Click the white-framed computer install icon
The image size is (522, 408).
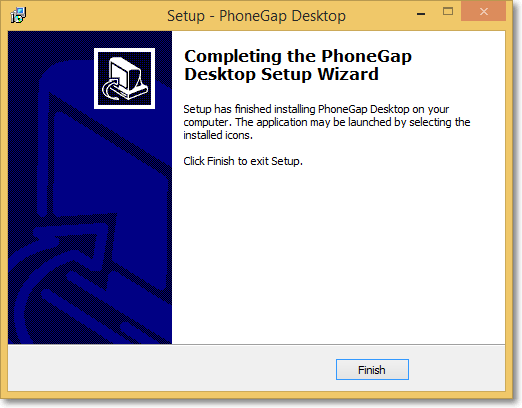click(124, 78)
